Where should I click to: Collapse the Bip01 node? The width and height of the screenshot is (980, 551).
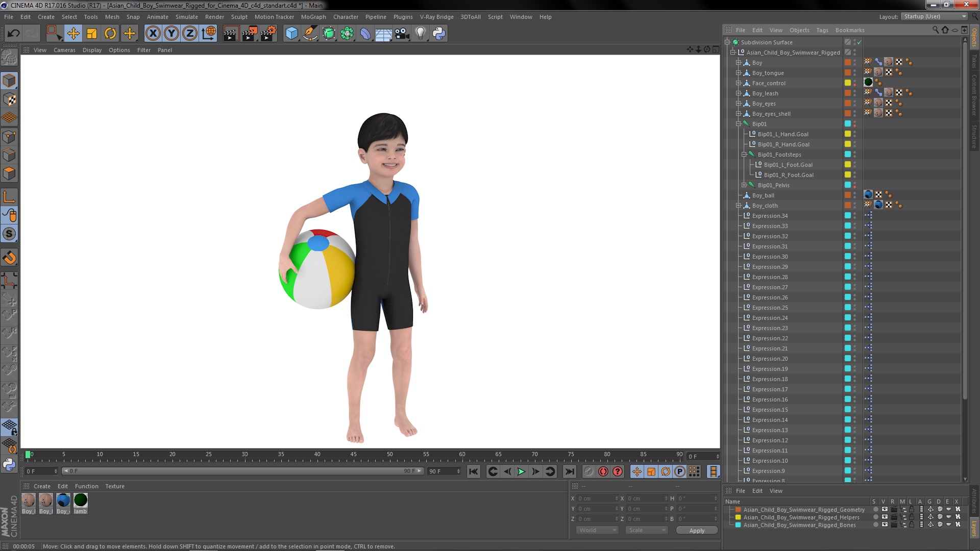pyautogui.click(x=738, y=124)
